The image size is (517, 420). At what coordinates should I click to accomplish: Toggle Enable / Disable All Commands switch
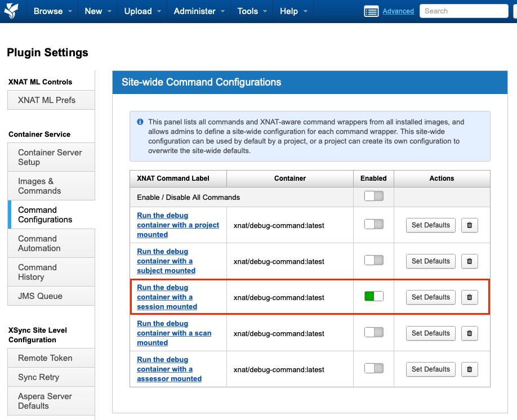tap(373, 196)
